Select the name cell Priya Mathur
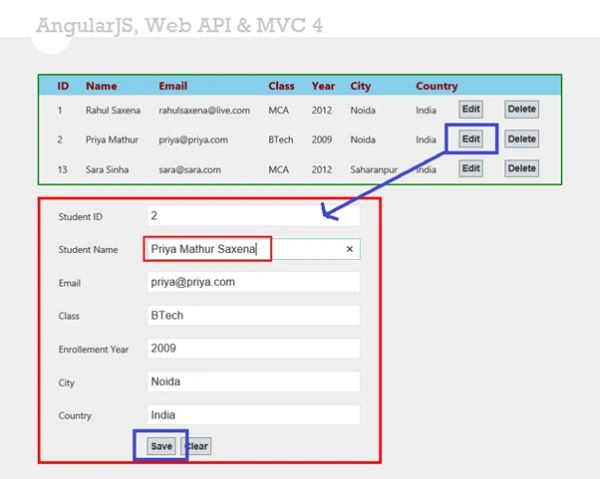The height and width of the screenshot is (479, 600). [112, 140]
